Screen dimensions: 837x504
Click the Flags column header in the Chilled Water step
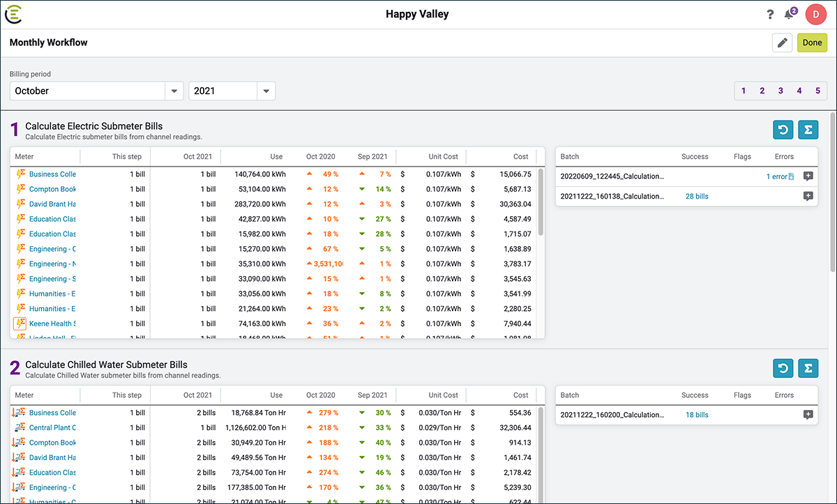[742, 395]
